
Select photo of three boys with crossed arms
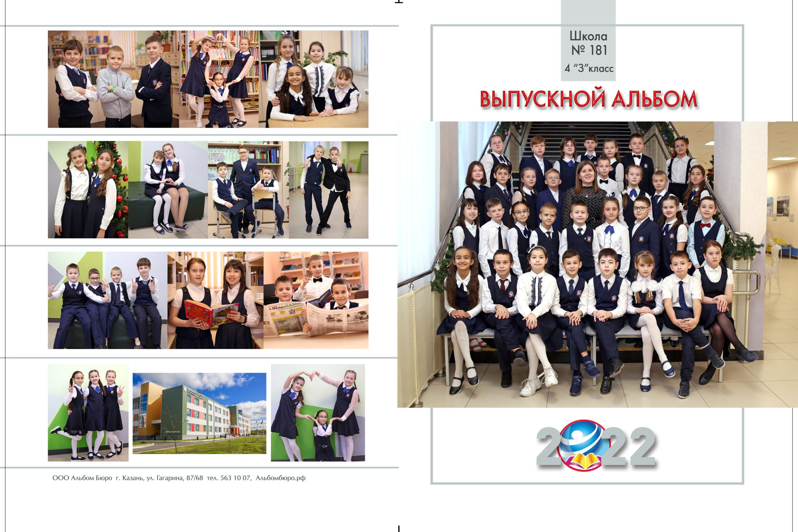click(x=113, y=79)
